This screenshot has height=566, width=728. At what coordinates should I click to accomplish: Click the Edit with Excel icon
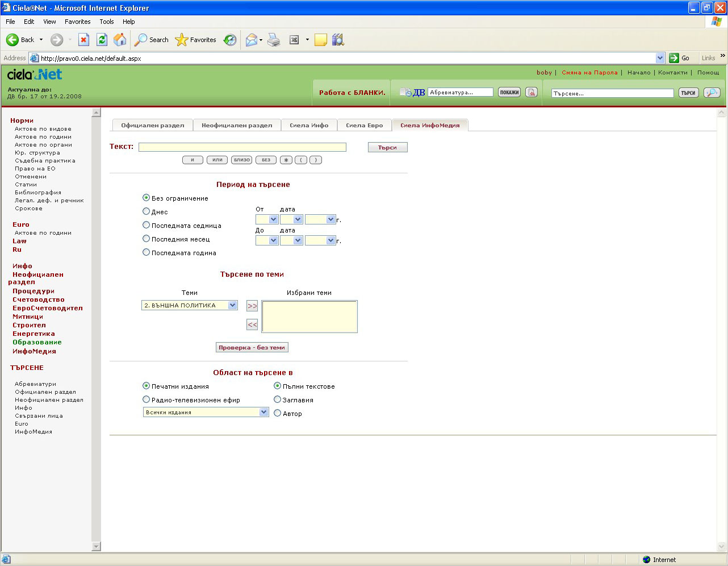coord(294,40)
